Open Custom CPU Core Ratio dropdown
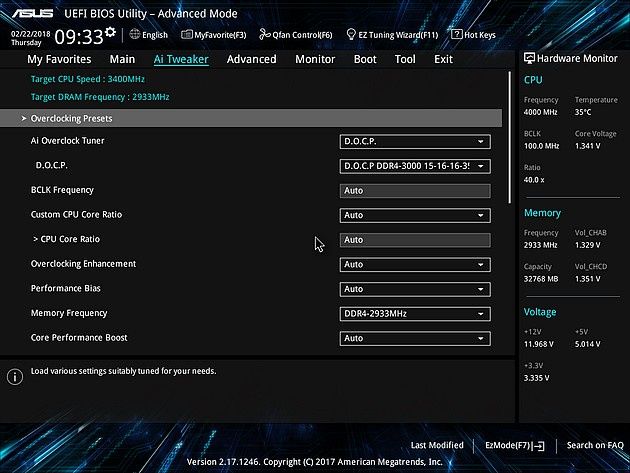The height and width of the screenshot is (473, 630). (x=415, y=215)
